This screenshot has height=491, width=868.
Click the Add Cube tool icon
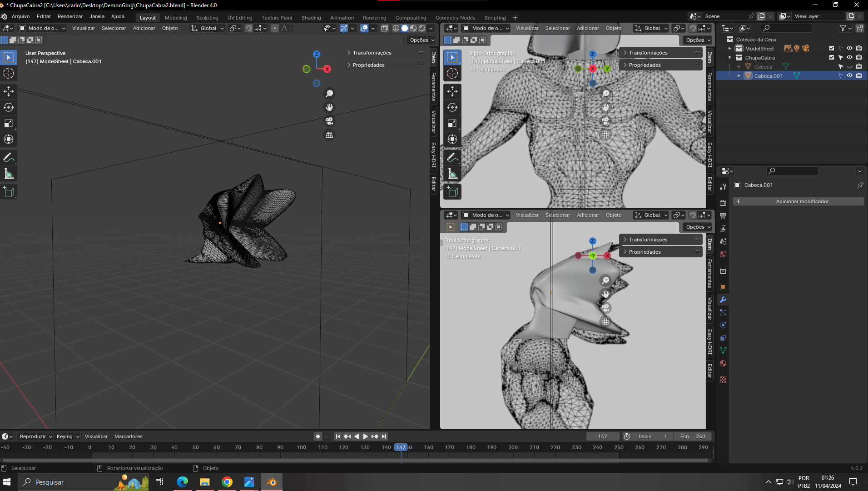tap(9, 192)
